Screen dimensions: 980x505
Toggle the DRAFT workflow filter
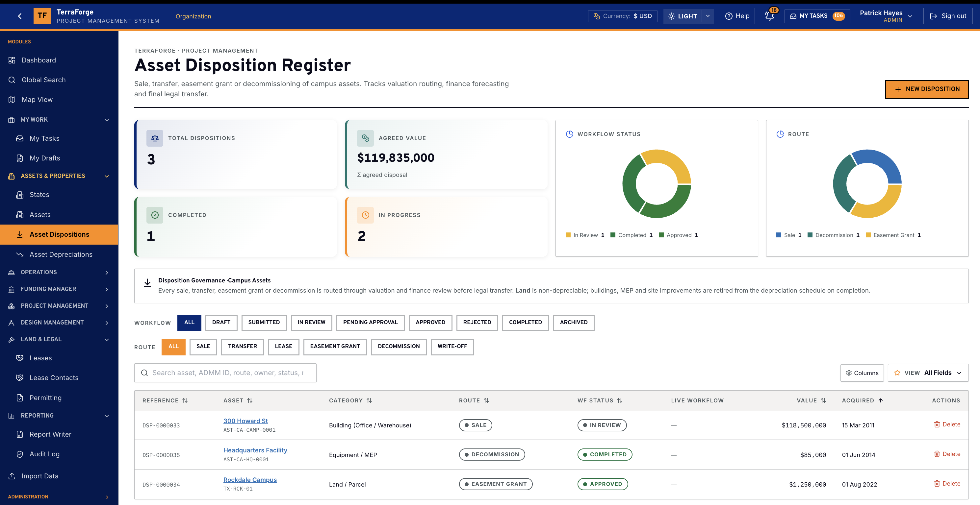[x=221, y=323]
